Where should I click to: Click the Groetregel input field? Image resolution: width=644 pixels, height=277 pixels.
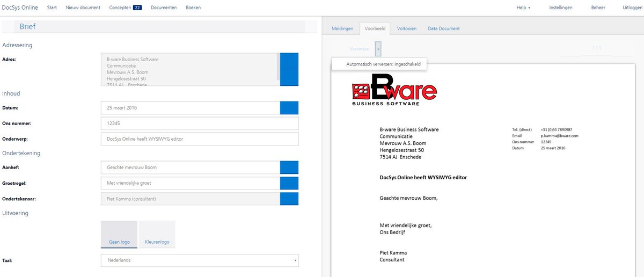pyautogui.click(x=190, y=183)
